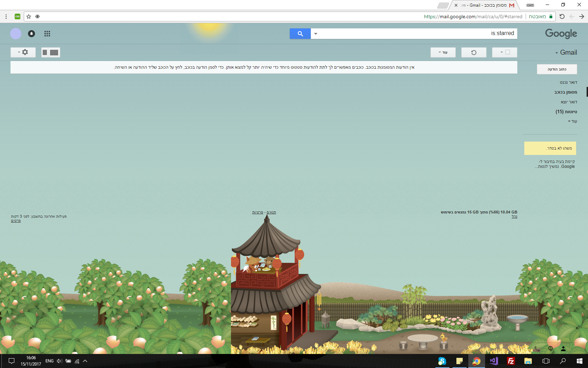
Task: Open the Windows Start menu
Action: [580, 361]
